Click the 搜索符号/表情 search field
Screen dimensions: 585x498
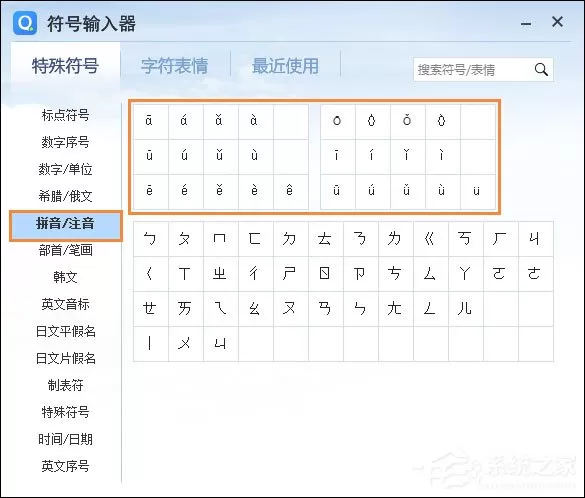coord(473,69)
